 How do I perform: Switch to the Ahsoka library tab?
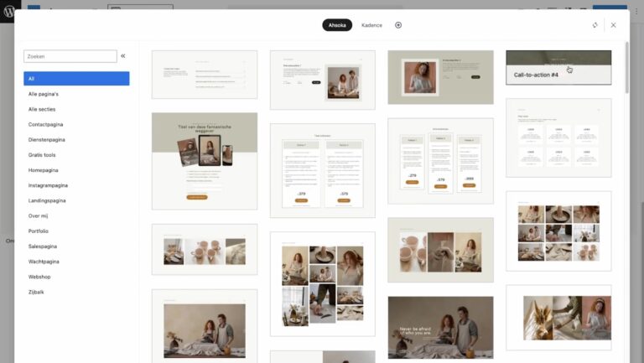pos(337,25)
